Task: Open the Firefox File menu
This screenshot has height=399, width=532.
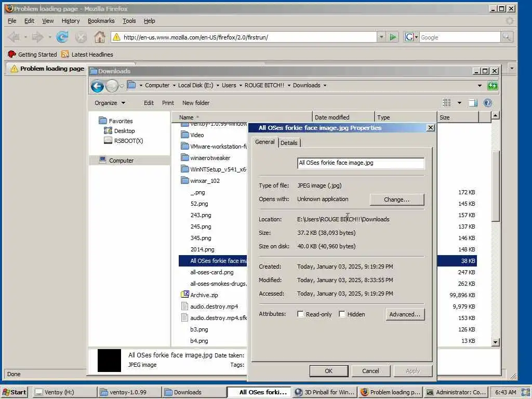Action: click(x=12, y=21)
